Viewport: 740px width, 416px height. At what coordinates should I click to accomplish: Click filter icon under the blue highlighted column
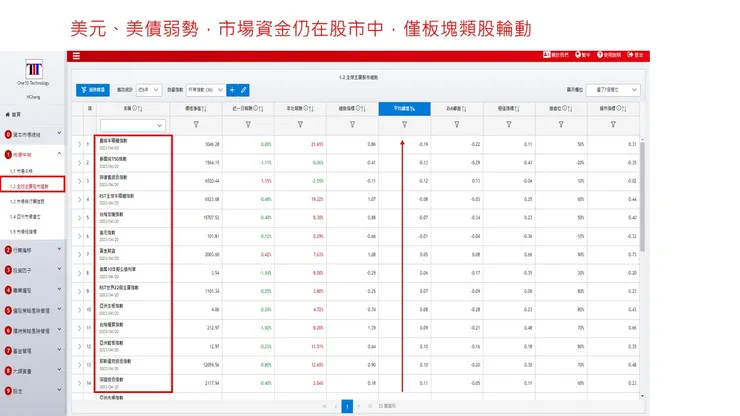click(x=404, y=125)
